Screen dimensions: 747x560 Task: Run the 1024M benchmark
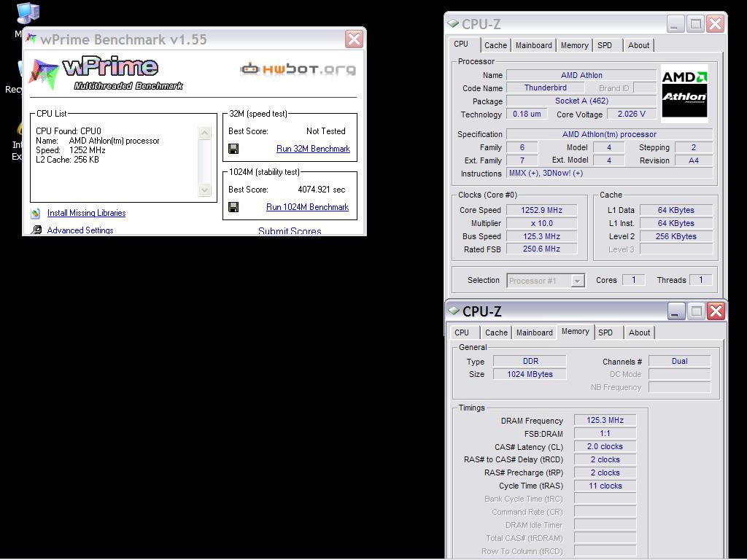point(307,207)
